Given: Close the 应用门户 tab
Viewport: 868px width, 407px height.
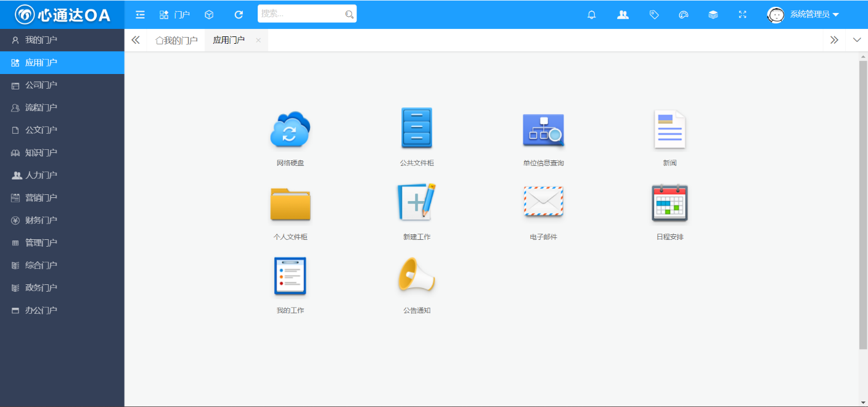Looking at the screenshot, I should click(258, 41).
